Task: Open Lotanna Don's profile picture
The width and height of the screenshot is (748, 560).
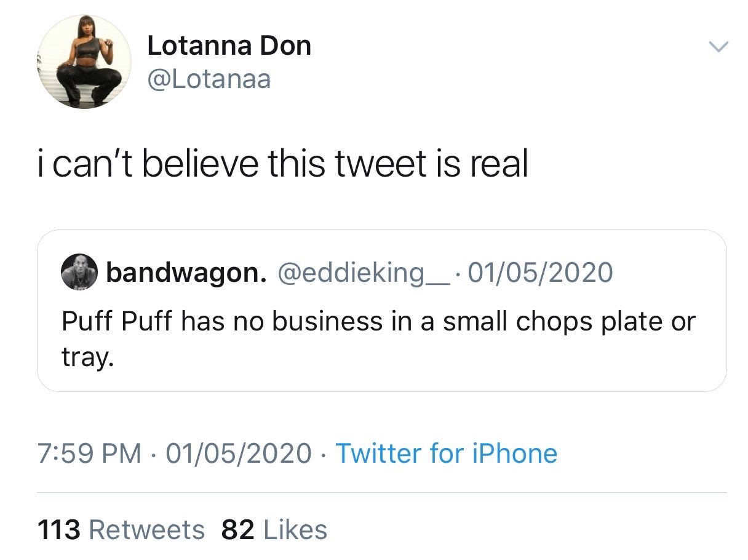Action: coord(84,62)
